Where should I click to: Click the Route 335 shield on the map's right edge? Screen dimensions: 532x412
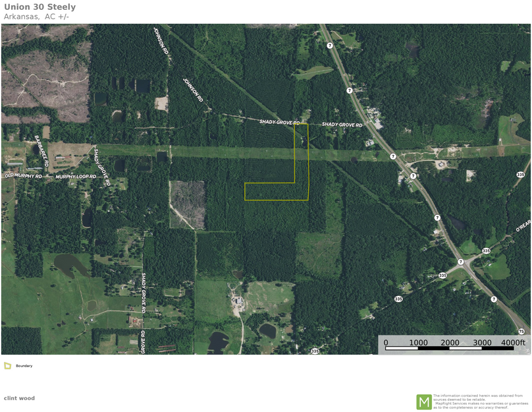[x=520, y=175]
